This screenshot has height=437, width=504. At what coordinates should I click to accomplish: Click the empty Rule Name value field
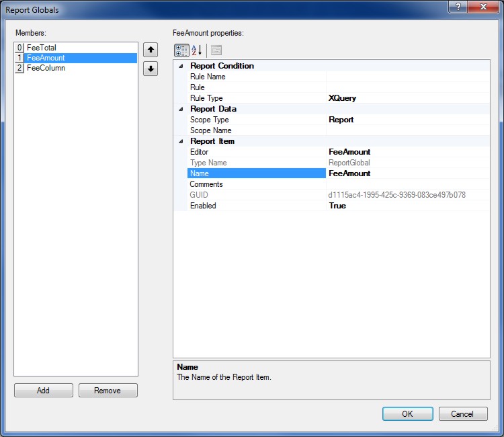[407, 77]
